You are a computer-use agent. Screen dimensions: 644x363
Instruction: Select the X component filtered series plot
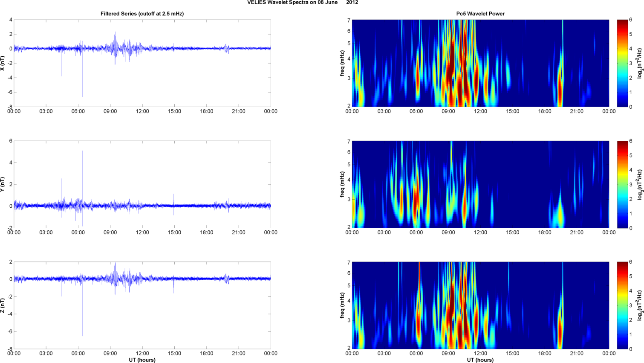tap(142, 63)
